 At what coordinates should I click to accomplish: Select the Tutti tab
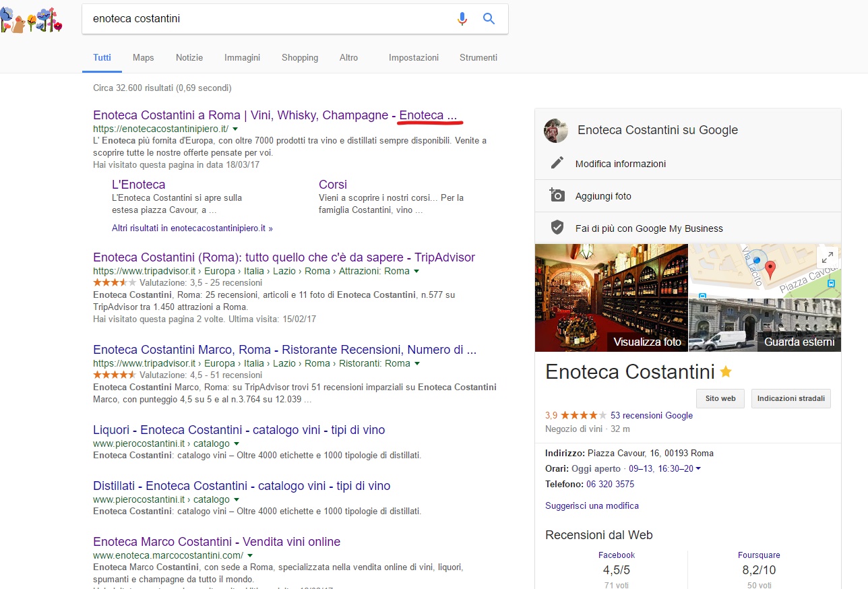pyautogui.click(x=102, y=58)
